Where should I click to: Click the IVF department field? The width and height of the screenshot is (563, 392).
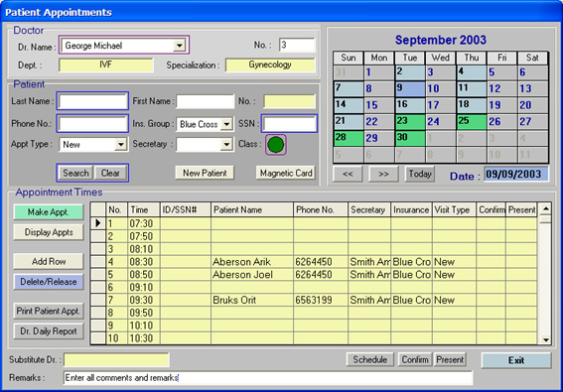pyautogui.click(x=106, y=65)
